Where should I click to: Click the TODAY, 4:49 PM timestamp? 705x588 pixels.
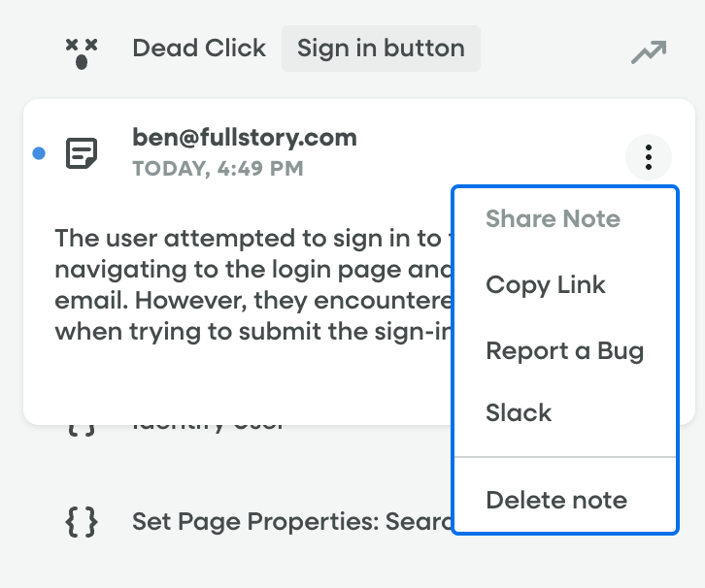(218, 169)
